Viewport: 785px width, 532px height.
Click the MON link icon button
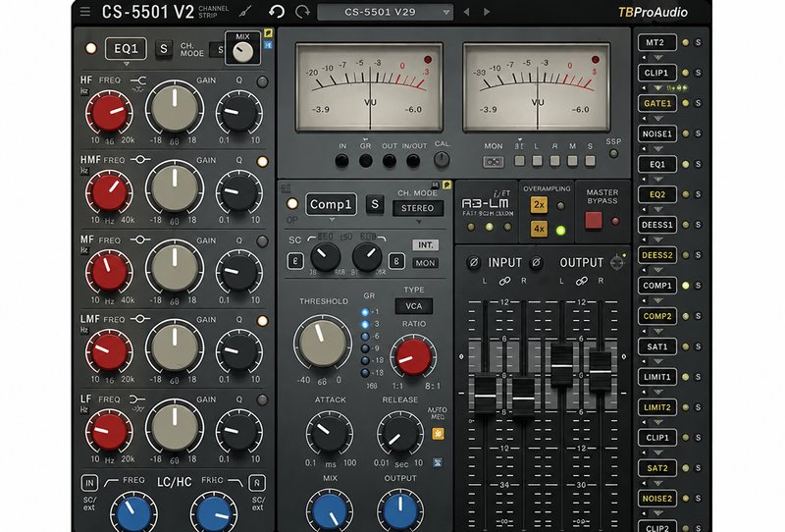coord(494,162)
